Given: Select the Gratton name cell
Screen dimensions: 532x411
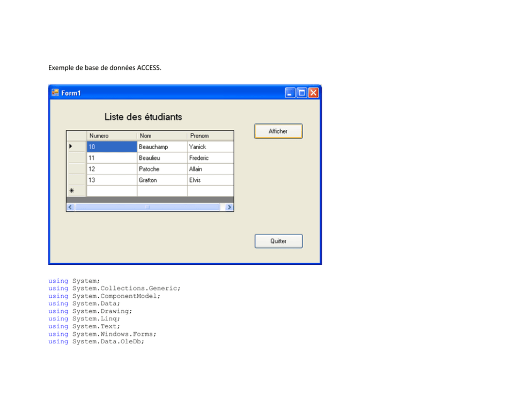Looking at the screenshot, I should (x=162, y=180).
